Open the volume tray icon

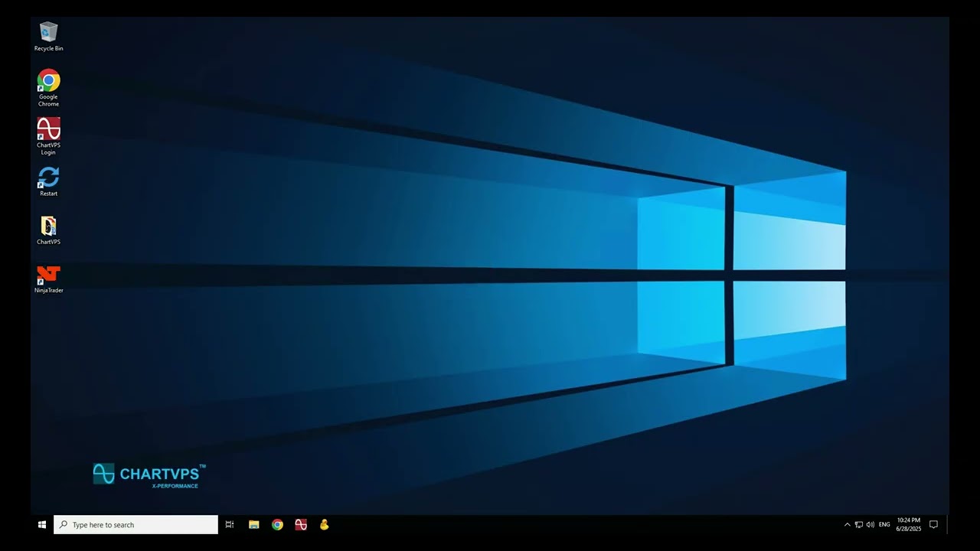(x=870, y=525)
